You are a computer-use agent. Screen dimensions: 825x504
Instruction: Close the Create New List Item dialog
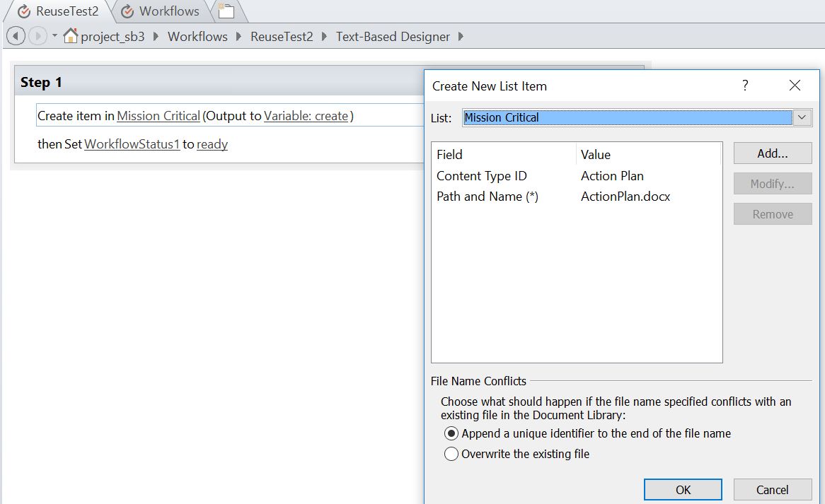coord(795,85)
